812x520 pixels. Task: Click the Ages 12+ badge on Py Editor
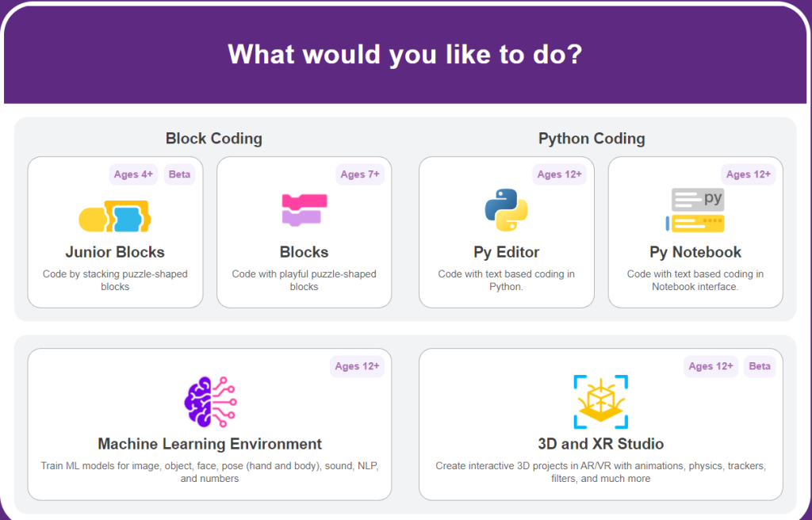[x=560, y=174]
